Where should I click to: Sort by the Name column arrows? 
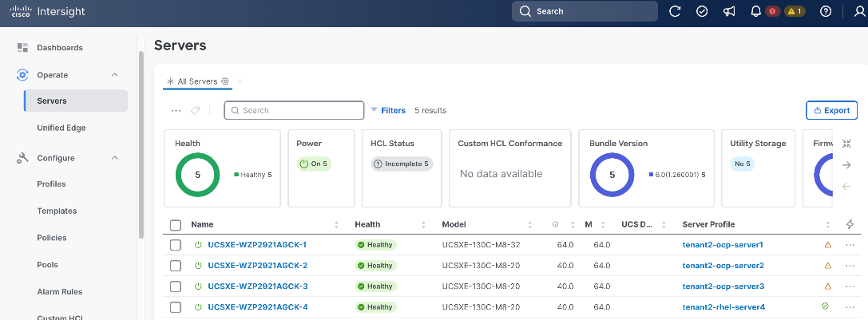(x=336, y=225)
